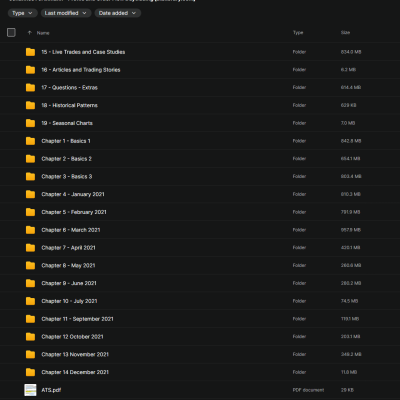Open the Date added filter dropdown

point(117,13)
